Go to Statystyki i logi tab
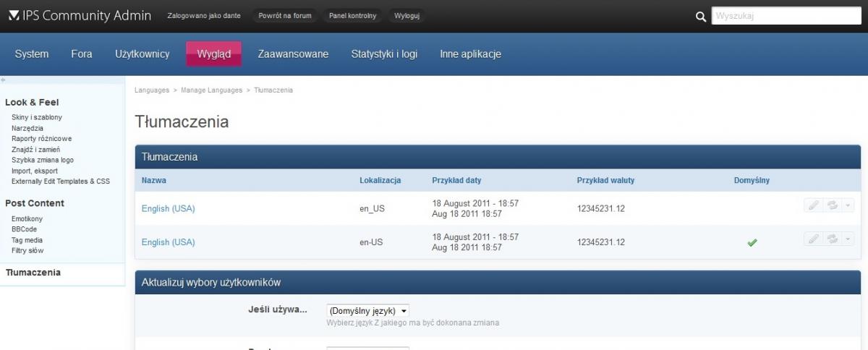This screenshot has height=350, width=868. click(384, 54)
